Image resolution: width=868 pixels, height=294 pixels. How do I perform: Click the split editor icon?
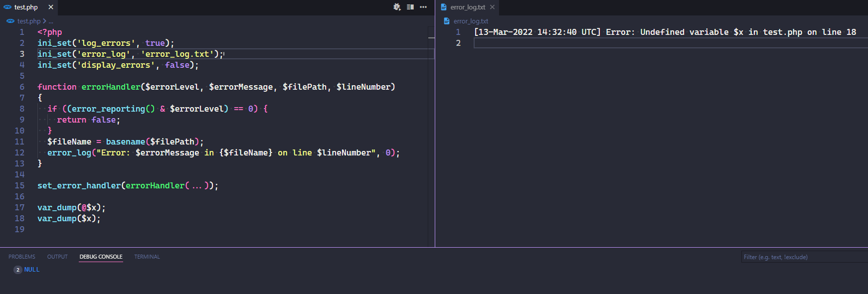[x=410, y=7]
